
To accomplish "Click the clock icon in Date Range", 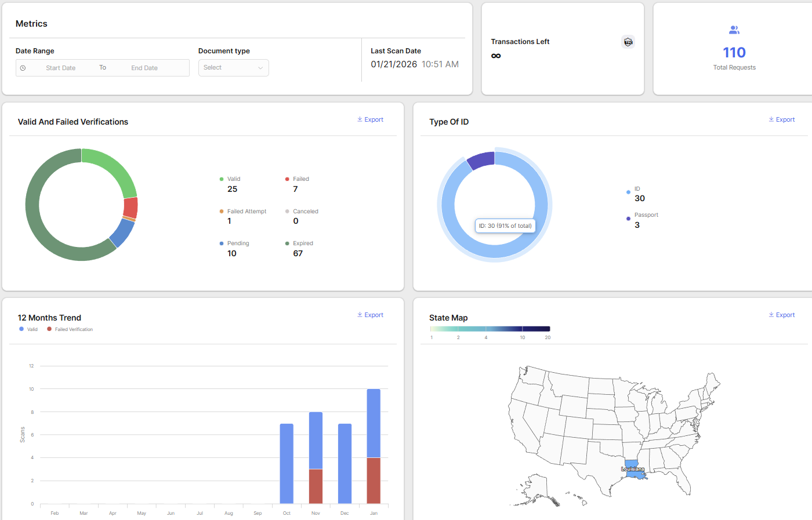I will [23, 68].
